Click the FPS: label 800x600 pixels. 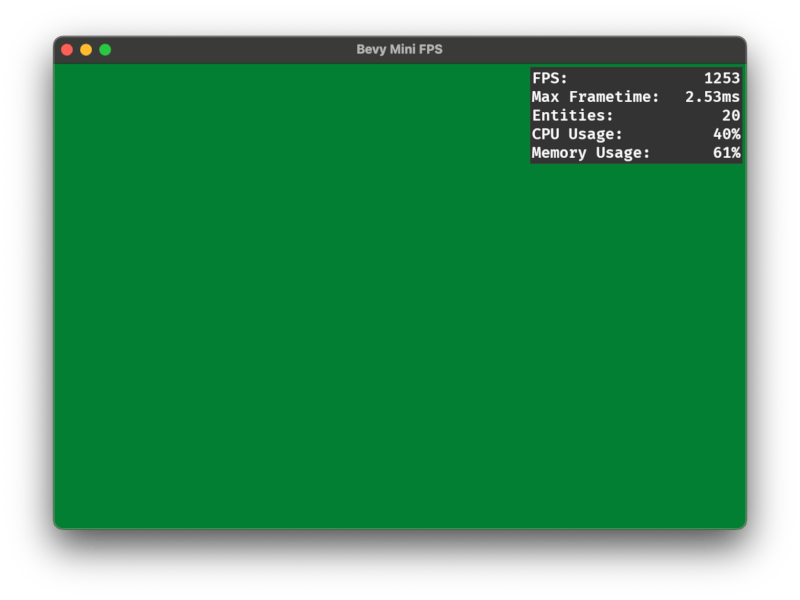click(x=549, y=78)
